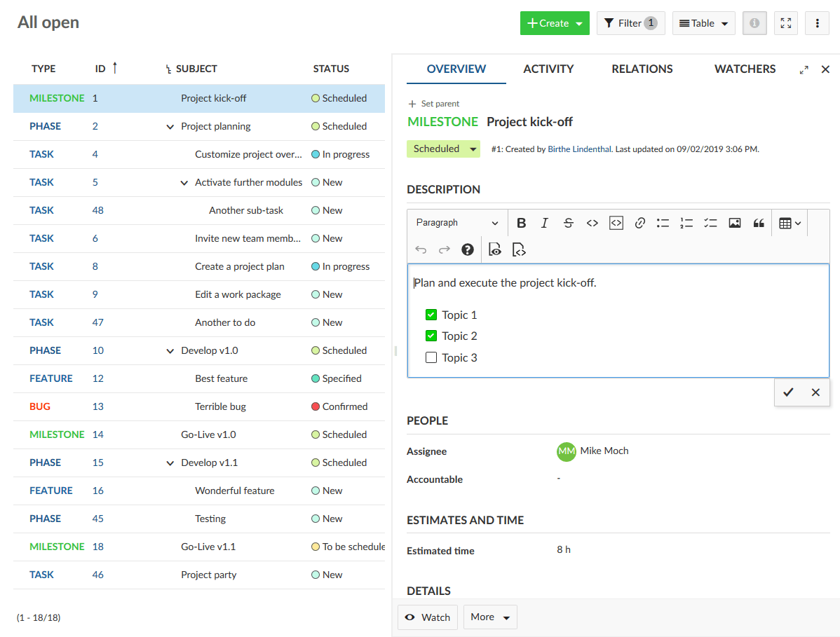Screen dimensions: 840x637
Task: Click the block quote icon
Action: pos(758,223)
